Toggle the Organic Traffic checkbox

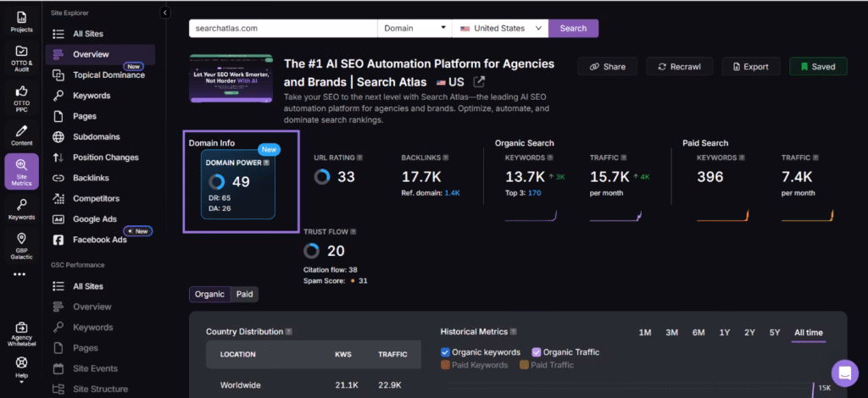coord(536,352)
